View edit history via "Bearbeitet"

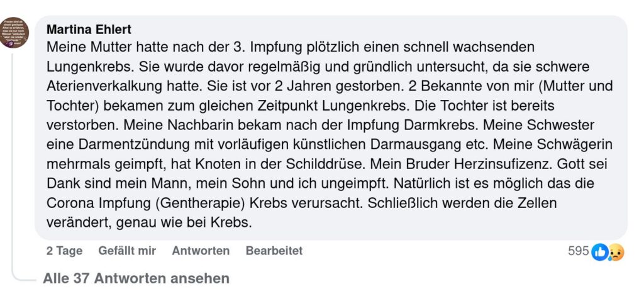point(274,251)
